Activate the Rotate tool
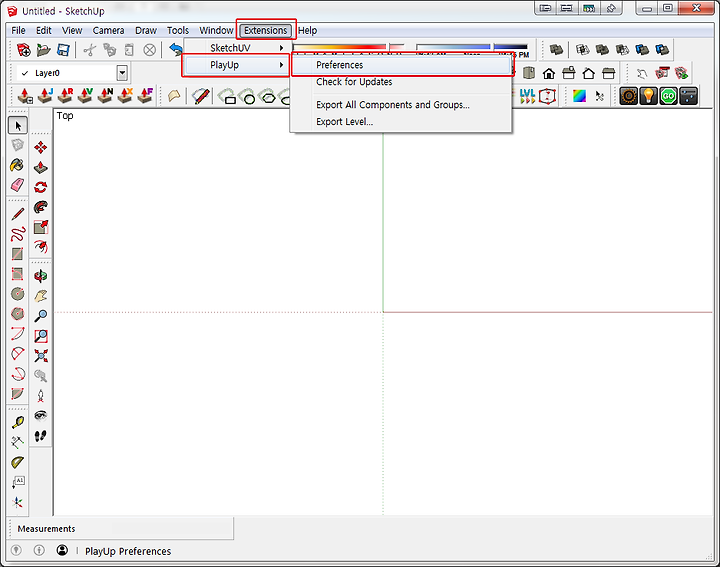The width and height of the screenshot is (720, 567). tap(40, 187)
